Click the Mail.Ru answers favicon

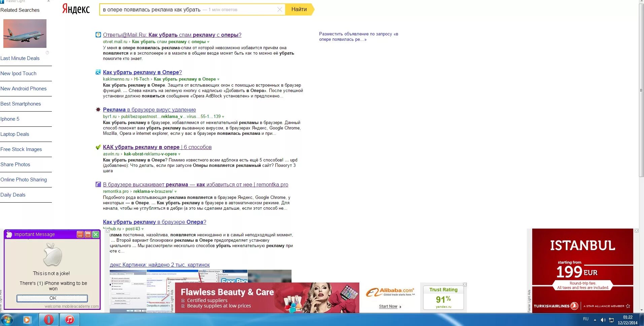98,35
